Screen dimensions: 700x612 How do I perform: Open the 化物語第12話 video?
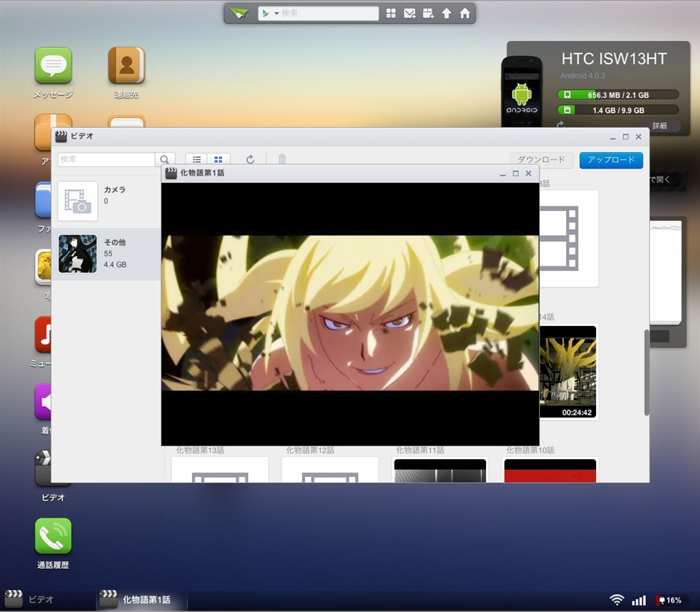tap(330, 469)
